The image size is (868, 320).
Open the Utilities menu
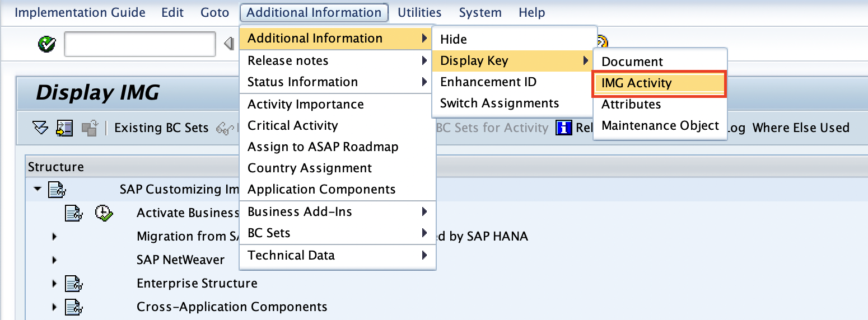[x=419, y=12]
